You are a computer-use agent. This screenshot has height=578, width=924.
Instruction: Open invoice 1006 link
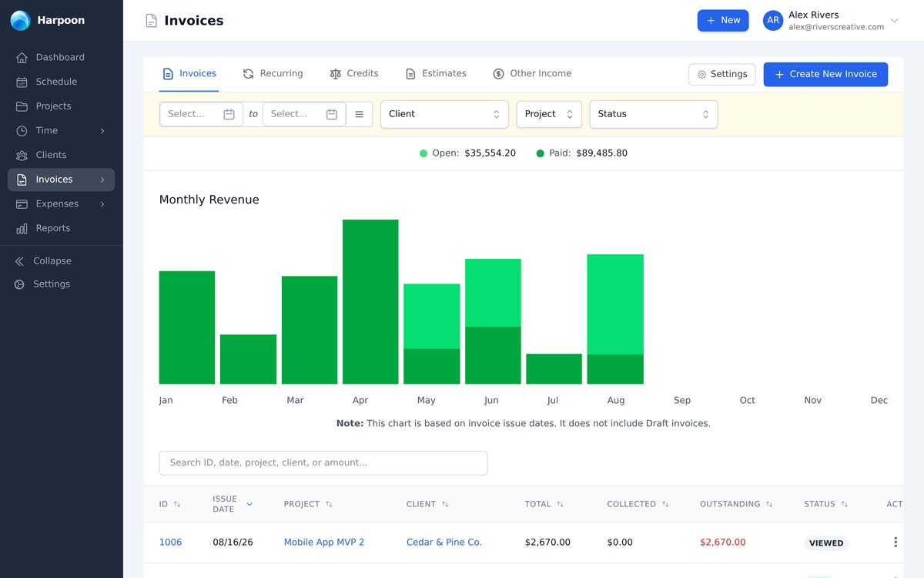coord(170,543)
